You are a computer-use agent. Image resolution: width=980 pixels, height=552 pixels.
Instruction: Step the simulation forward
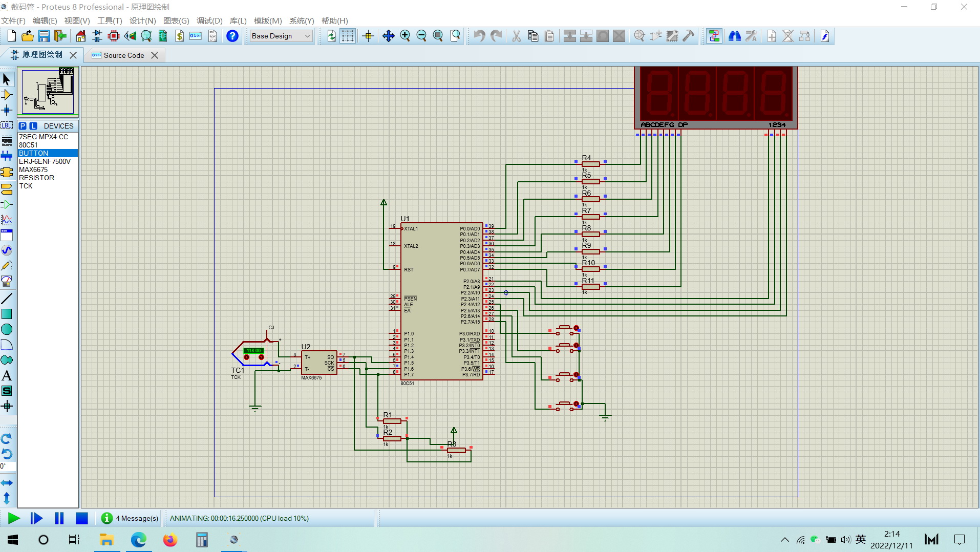[36, 518]
